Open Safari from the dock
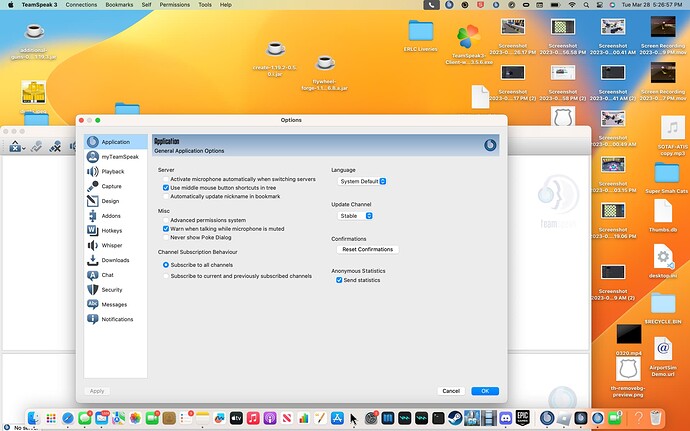The image size is (690, 431). pos(68,418)
